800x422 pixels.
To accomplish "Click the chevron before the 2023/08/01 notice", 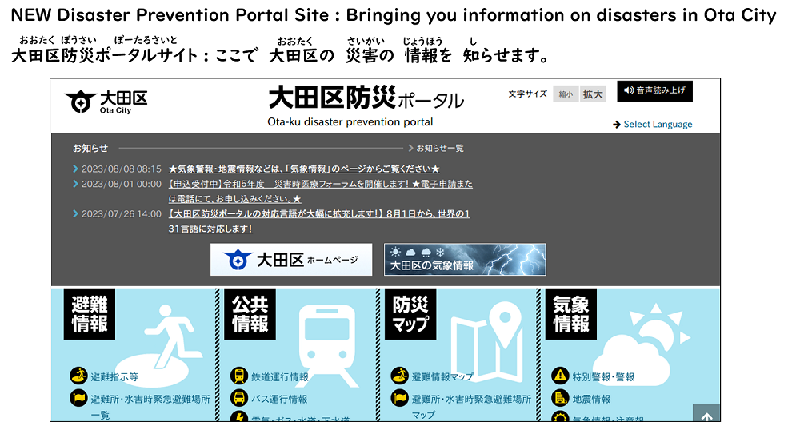I will click(76, 184).
